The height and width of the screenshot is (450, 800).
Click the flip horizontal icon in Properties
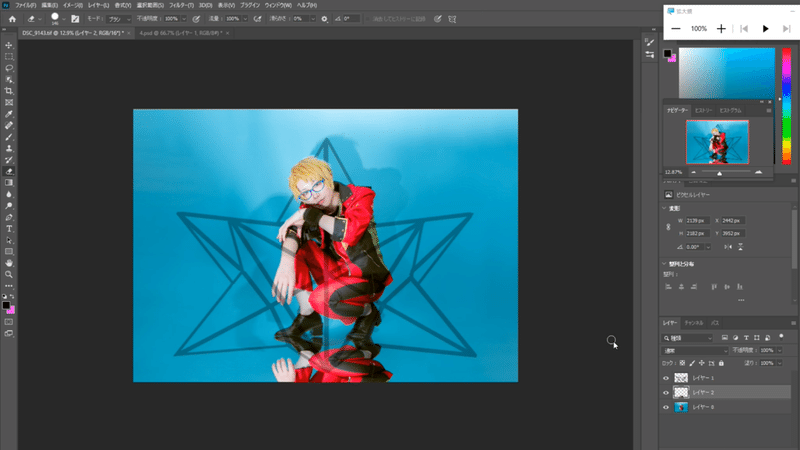(728, 247)
